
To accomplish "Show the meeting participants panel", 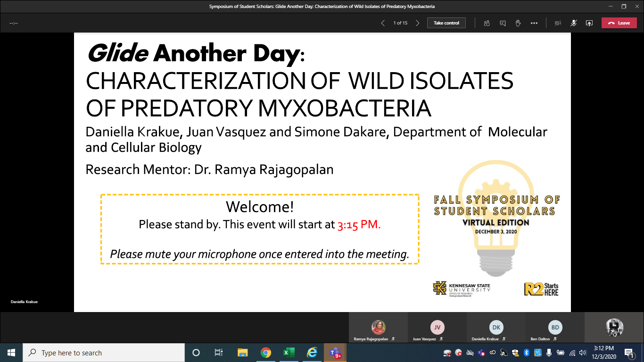I will pos(487,23).
